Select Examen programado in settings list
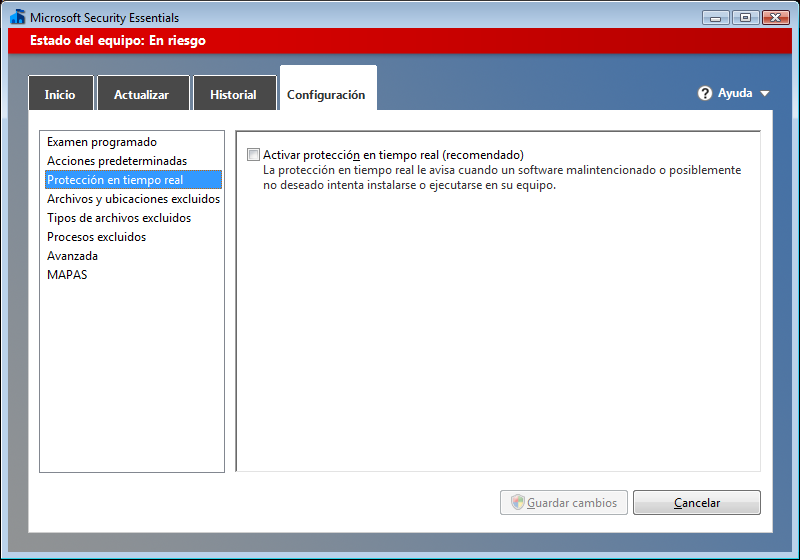 [133, 142]
